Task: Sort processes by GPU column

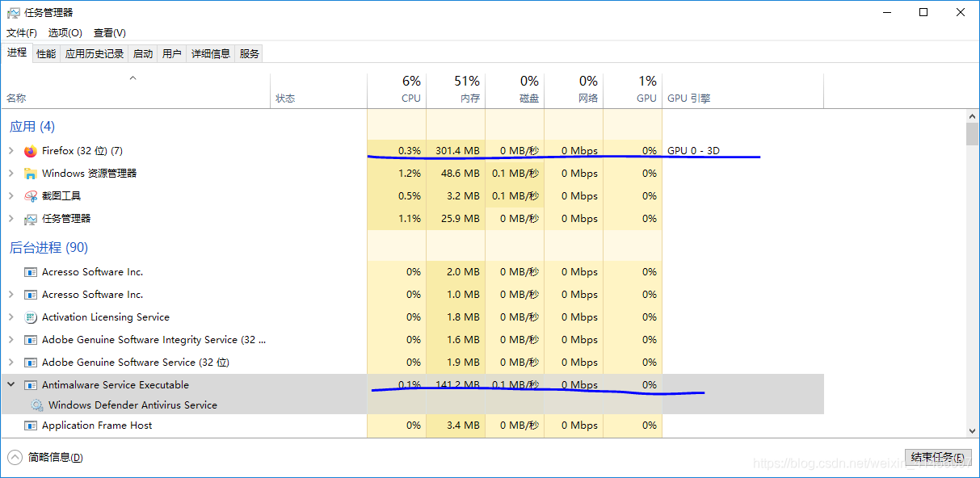Action: point(633,90)
